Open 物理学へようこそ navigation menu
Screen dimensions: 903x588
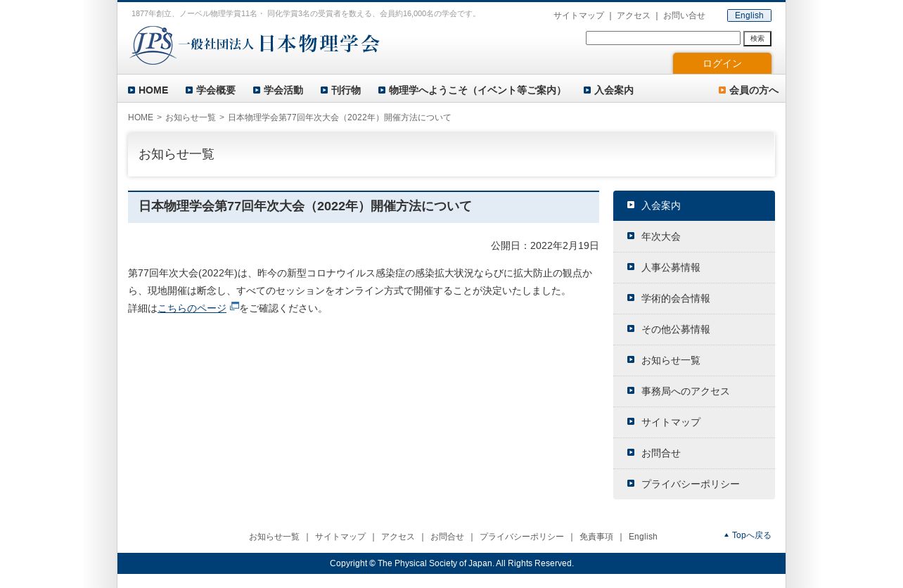(x=473, y=90)
